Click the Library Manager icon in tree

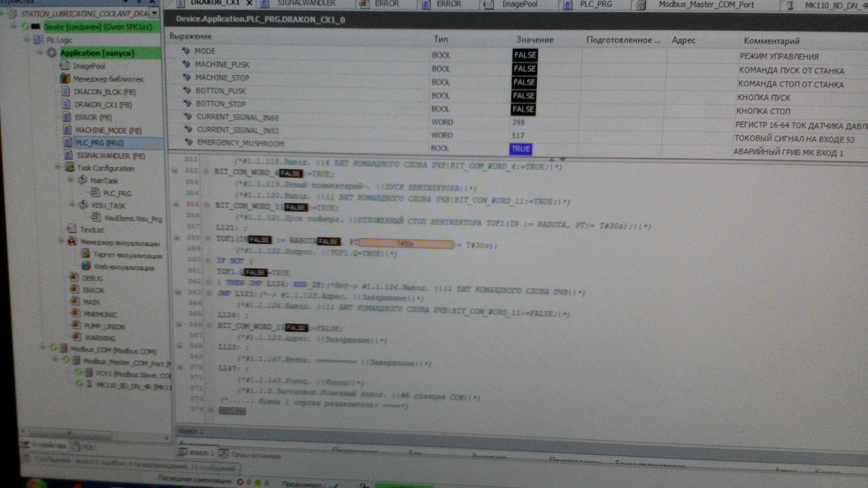(x=65, y=79)
